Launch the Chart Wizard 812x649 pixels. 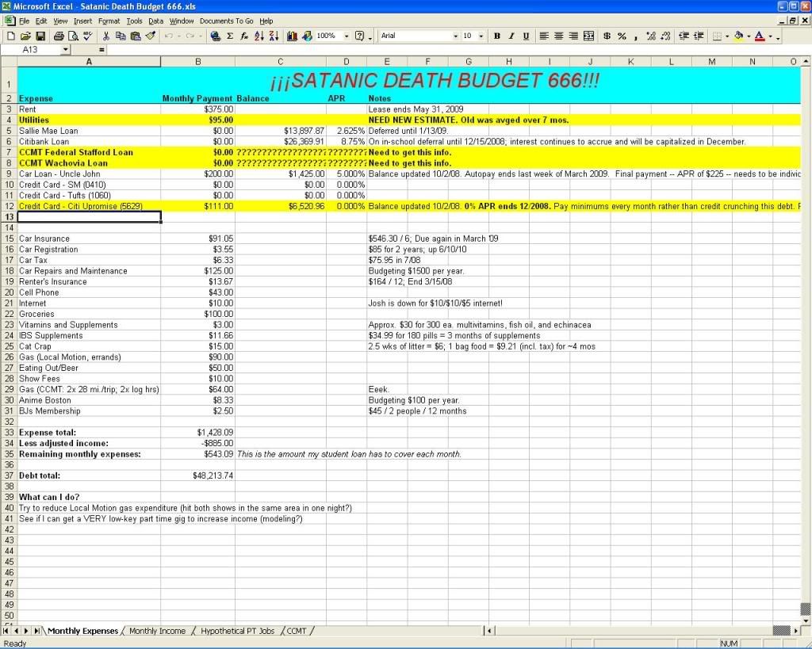tap(292, 36)
